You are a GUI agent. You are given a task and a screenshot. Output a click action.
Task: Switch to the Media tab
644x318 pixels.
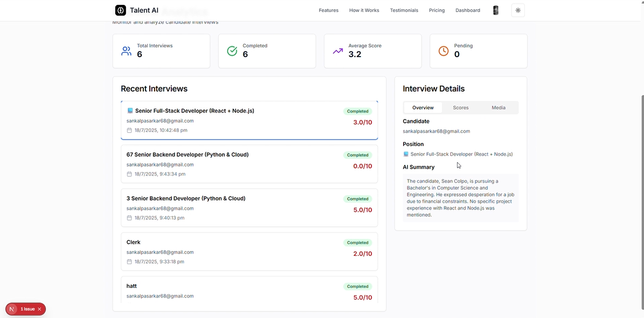click(x=498, y=108)
